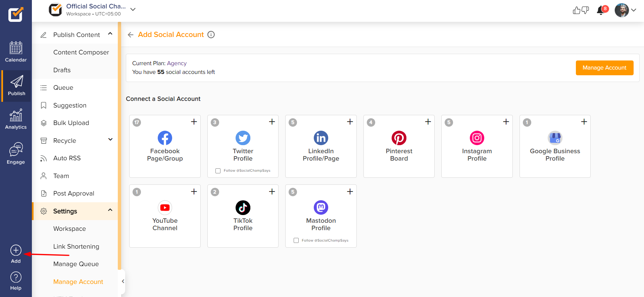The width and height of the screenshot is (644, 297).
Task: Open the Drafts menu item
Action: pos(62,70)
